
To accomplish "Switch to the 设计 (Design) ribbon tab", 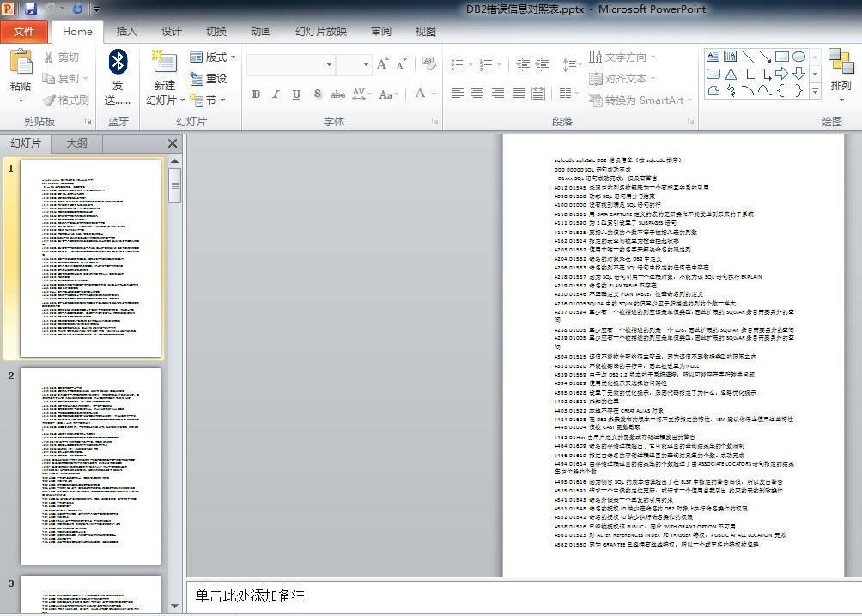I will point(171,32).
